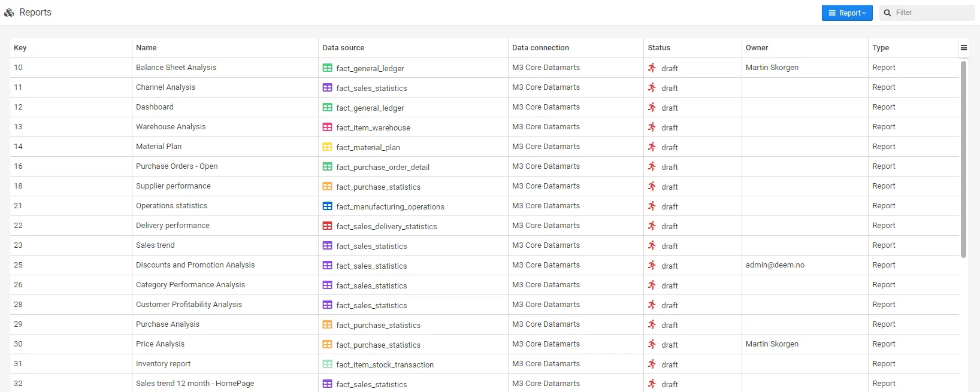Click table icon for Sales trend 12 month
Viewport: 980px width, 392px height.
pyautogui.click(x=327, y=384)
